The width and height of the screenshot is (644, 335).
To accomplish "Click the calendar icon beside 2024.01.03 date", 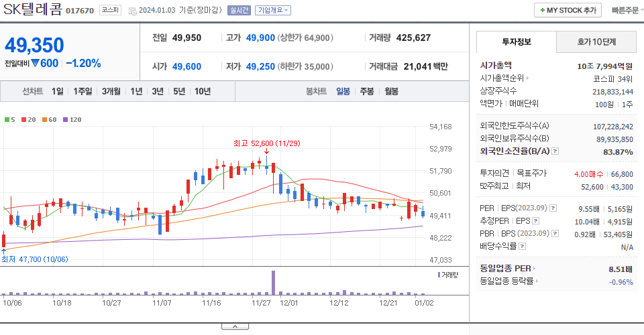I will 132,11.
